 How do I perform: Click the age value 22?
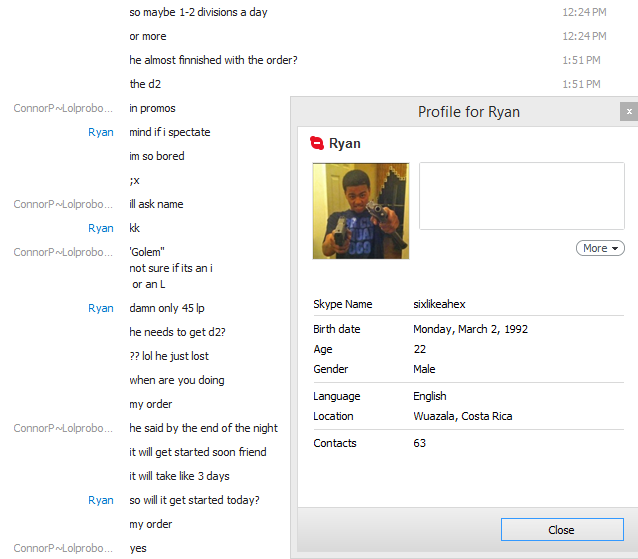[x=420, y=349]
